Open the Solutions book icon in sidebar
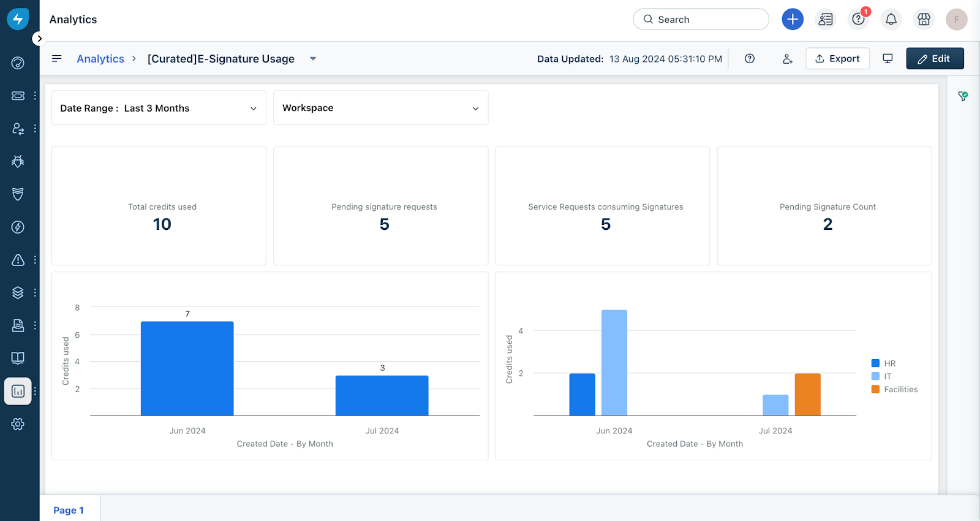Screen dimensions: 980x521 tap(18, 358)
